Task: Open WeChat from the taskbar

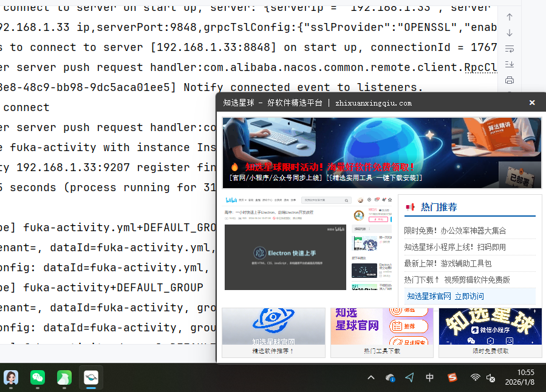Action: tap(38, 377)
